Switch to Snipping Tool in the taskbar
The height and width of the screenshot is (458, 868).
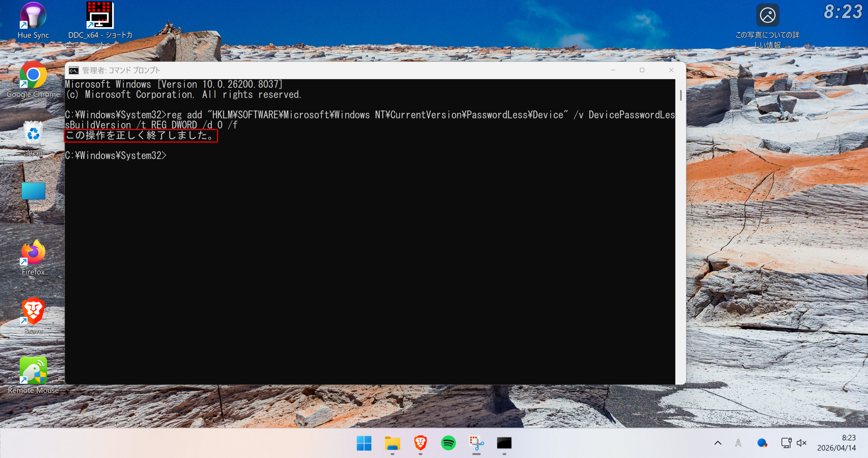tap(476, 443)
